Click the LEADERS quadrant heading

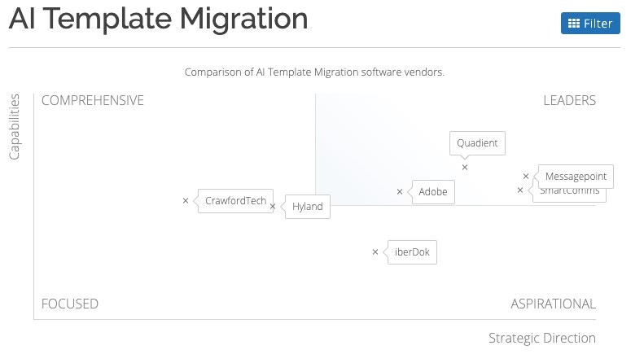569,101
